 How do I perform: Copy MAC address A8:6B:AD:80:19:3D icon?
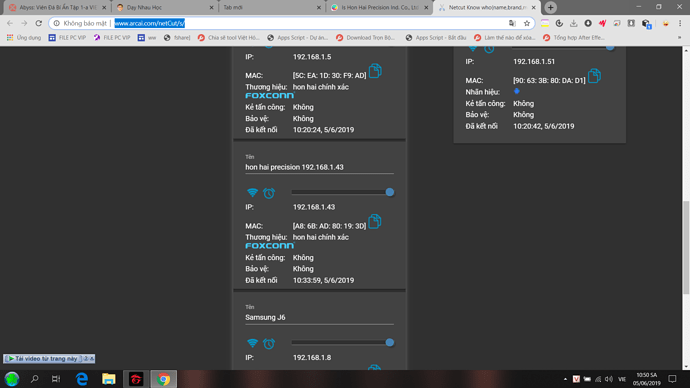pyautogui.click(x=375, y=221)
